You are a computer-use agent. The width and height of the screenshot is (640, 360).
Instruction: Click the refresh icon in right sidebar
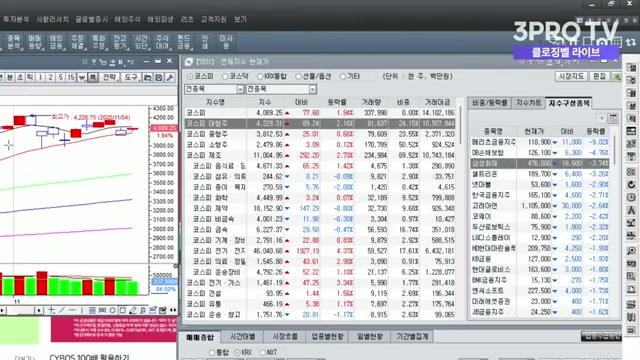click(631, 184)
